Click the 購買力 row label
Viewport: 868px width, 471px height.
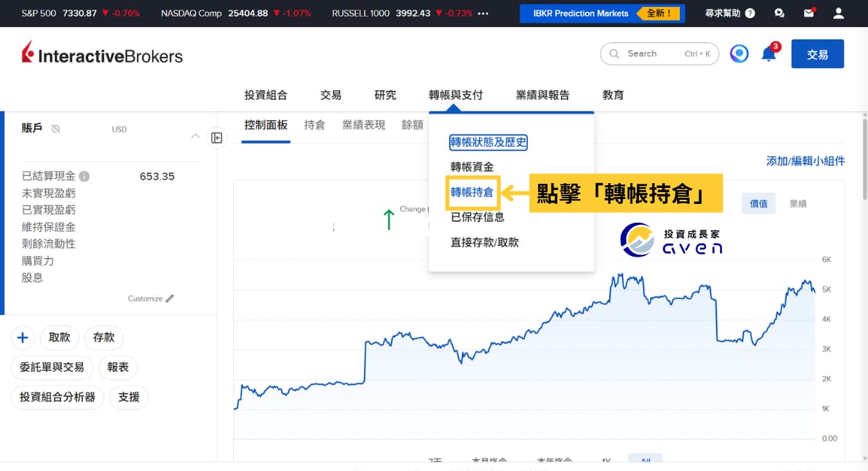point(37,261)
